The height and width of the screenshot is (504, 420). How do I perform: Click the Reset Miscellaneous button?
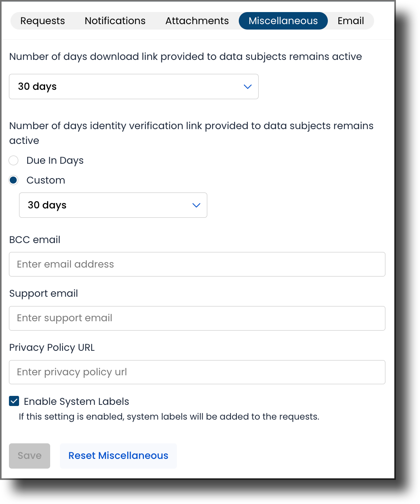(x=118, y=455)
